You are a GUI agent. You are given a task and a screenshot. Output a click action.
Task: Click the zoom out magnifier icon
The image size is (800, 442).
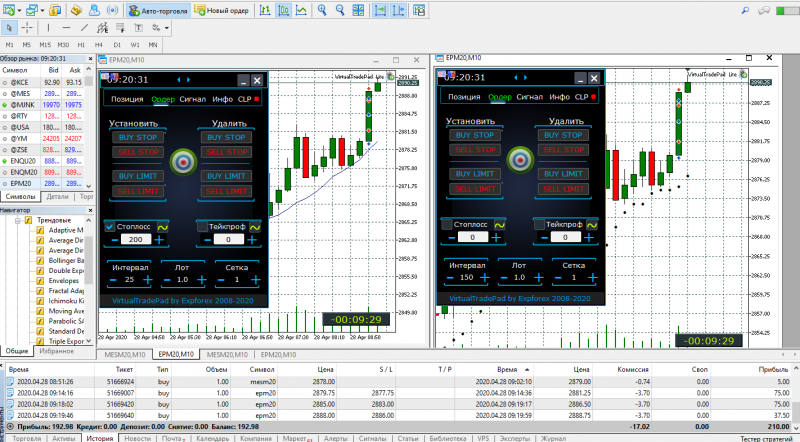pos(340,10)
